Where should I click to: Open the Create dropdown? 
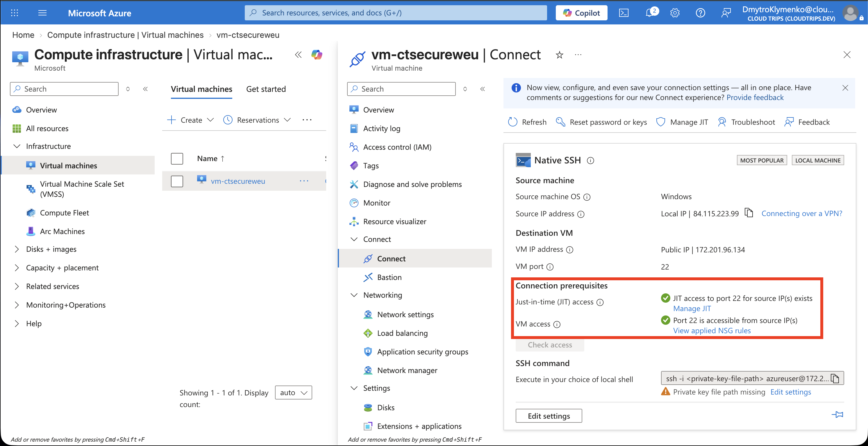[191, 120]
